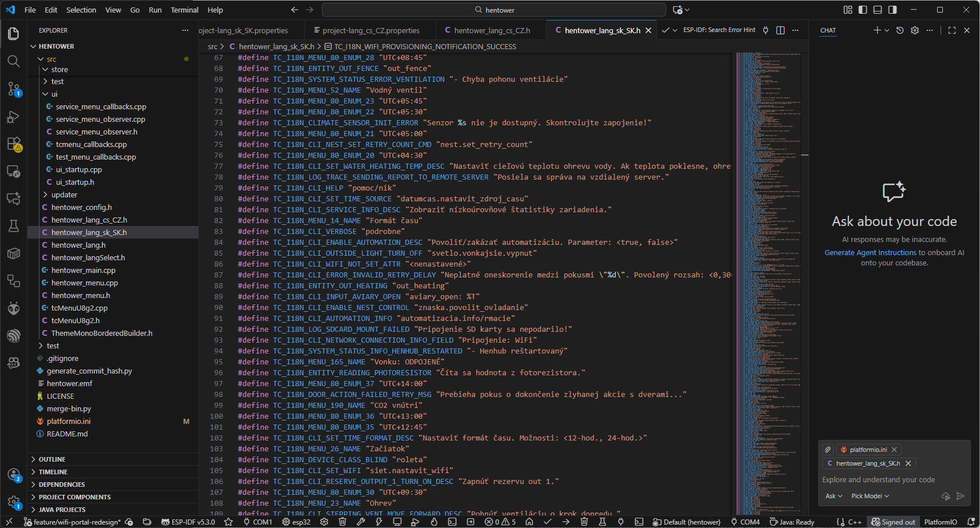
Task: Toggle secondary side bar layout button
Action: pyautogui.click(x=893, y=10)
